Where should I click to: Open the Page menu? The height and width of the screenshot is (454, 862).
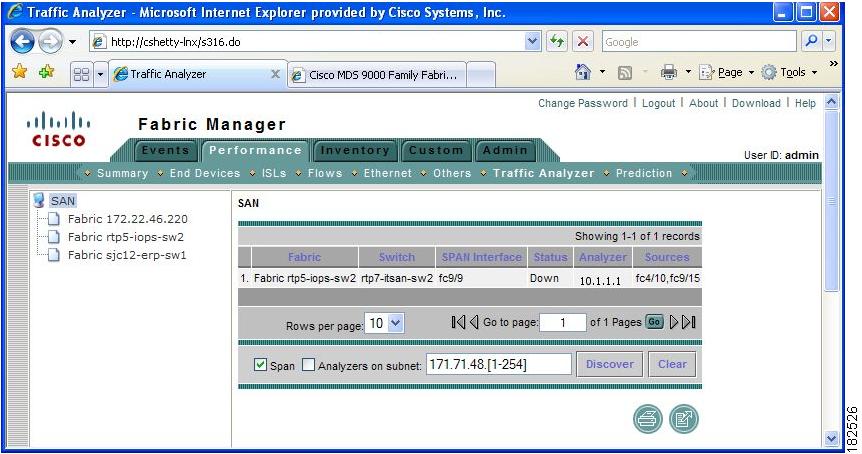(x=726, y=72)
